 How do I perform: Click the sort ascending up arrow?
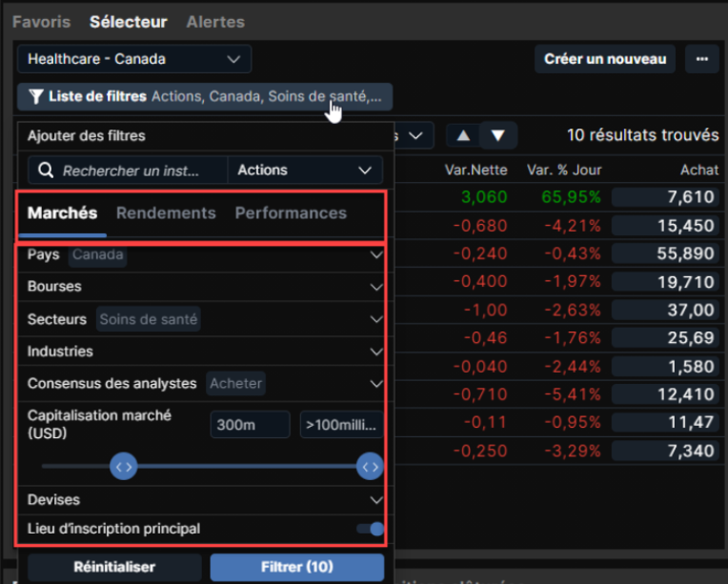point(463,135)
